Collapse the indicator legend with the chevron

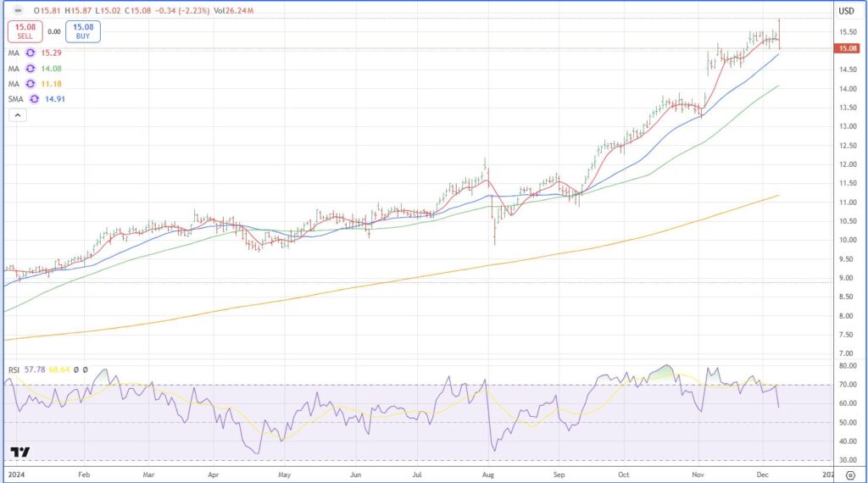(x=17, y=115)
